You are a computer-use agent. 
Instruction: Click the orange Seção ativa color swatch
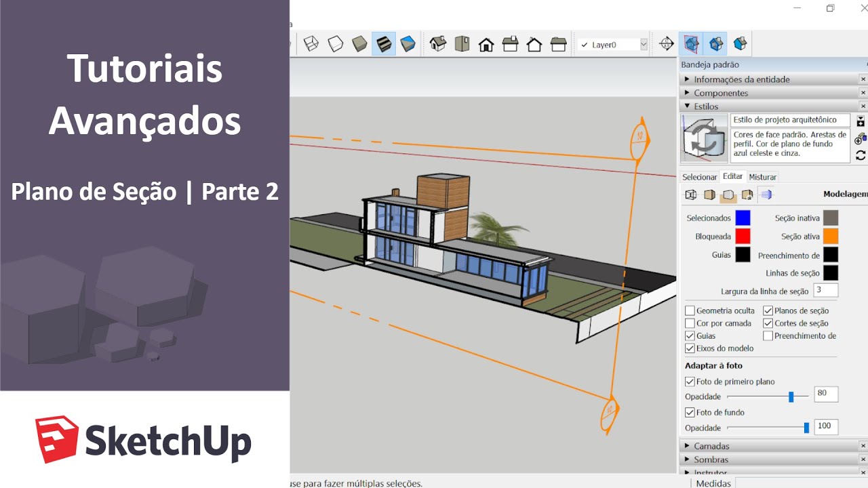[831, 236]
